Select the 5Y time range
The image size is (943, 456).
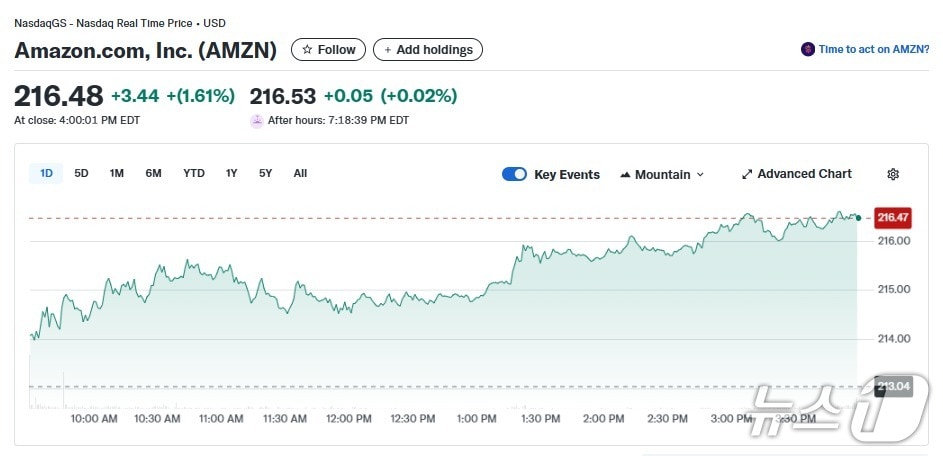265,173
